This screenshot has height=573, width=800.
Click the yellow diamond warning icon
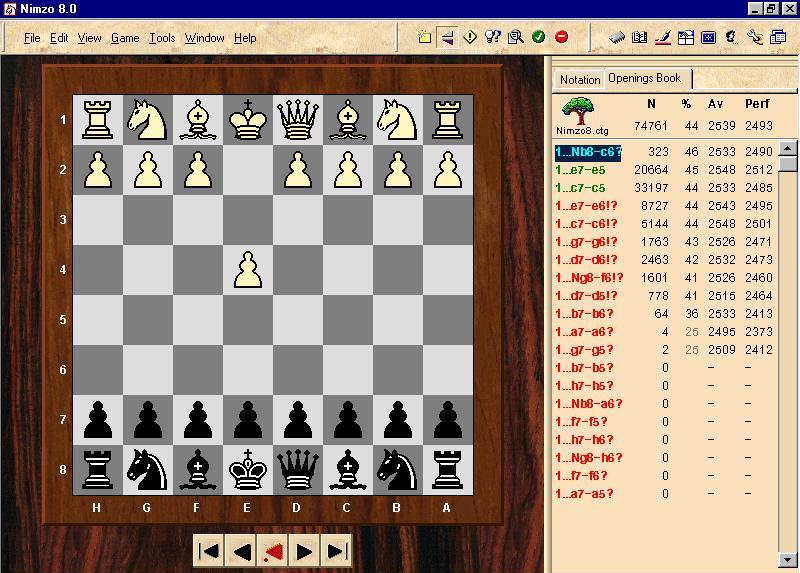click(470, 38)
